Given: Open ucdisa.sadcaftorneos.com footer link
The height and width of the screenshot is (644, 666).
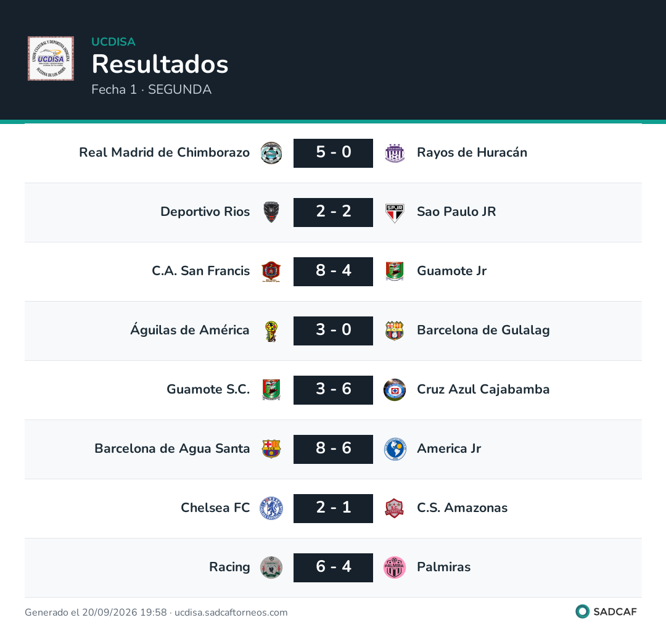Looking at the screenshot, I should [x=231, y=612].
